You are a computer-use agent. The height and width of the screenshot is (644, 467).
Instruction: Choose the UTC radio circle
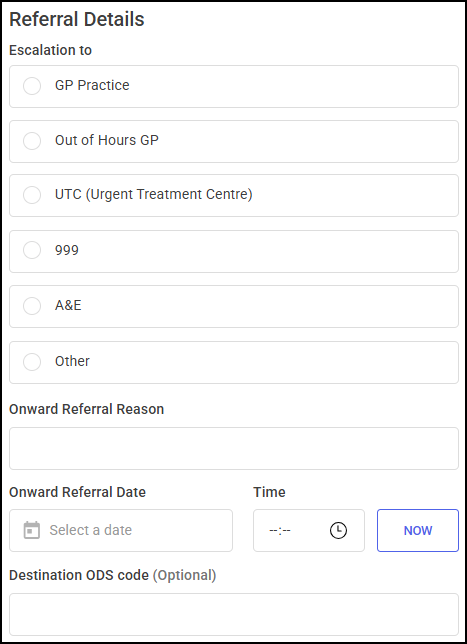(32, 195)
